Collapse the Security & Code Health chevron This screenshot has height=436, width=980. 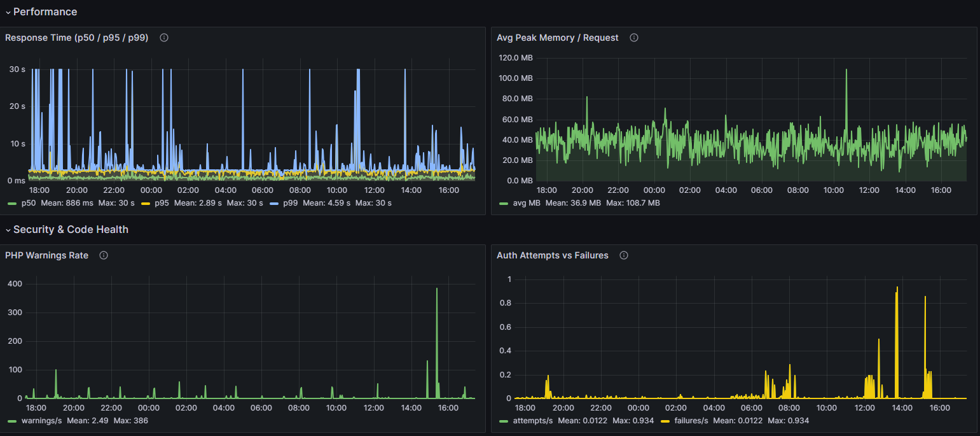8,230
